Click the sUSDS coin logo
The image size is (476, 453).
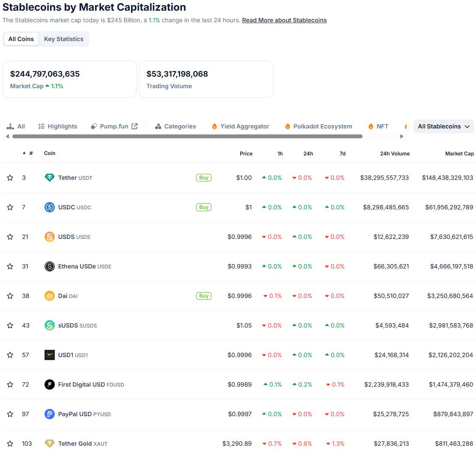click(50, 325)
